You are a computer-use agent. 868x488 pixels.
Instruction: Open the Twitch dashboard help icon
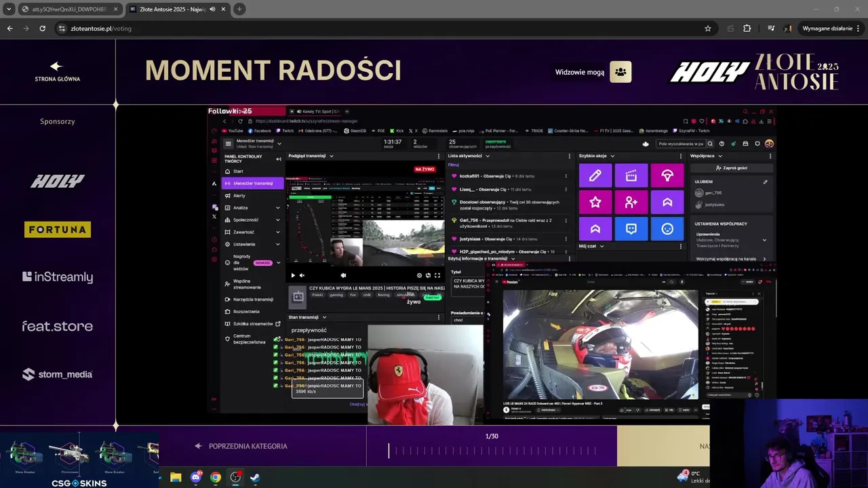coord(722,144)
